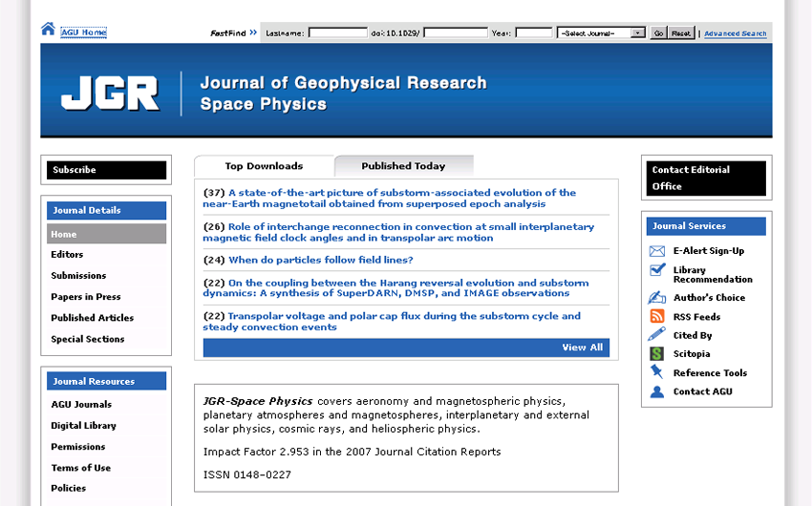Image resolution: width=812 pixels, height=506 pixels.
Task: Click the Library Recommendation checkmark icon
Action: pos(657,269)
